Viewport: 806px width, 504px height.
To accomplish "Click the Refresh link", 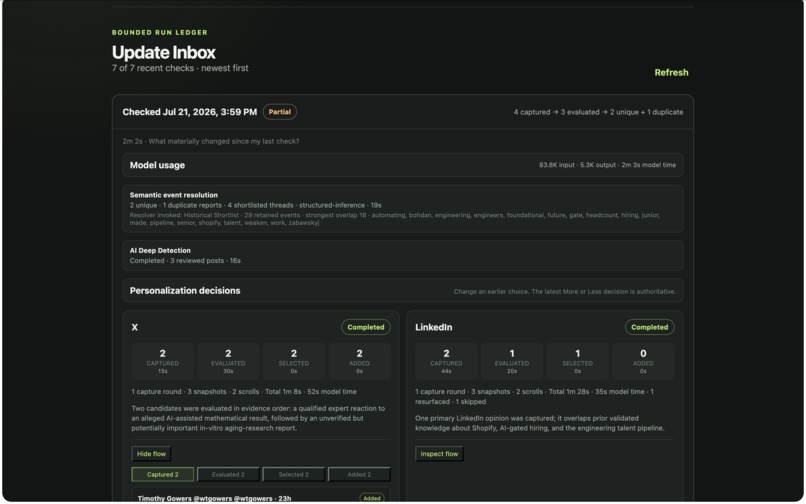I will [x=671, y=73].
